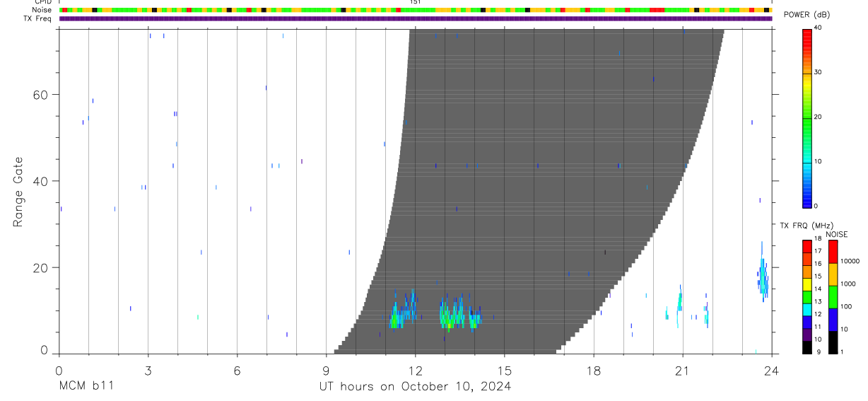The width and height of the screenshot is (868, 401).
Task: Click the blue 10 block in NOISE legend
Action: tap(833, 319)
